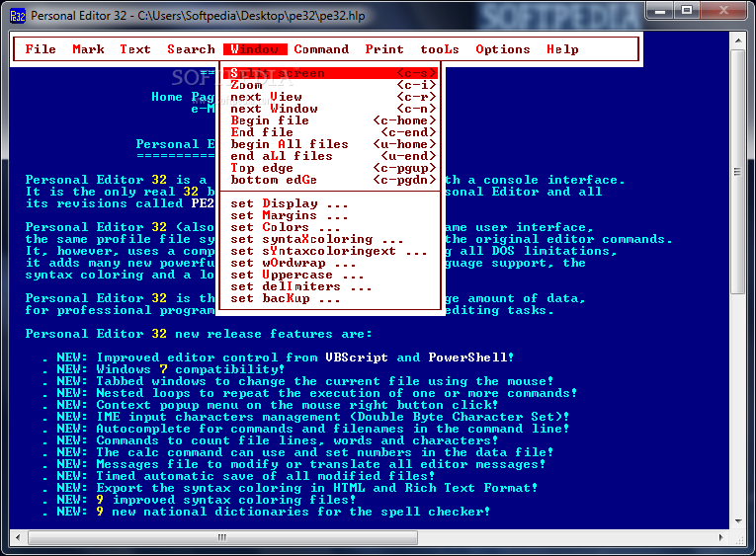Click 'new release features are:' heading
The height and width of the screenshot is (556, 756).
click(274, 334)
